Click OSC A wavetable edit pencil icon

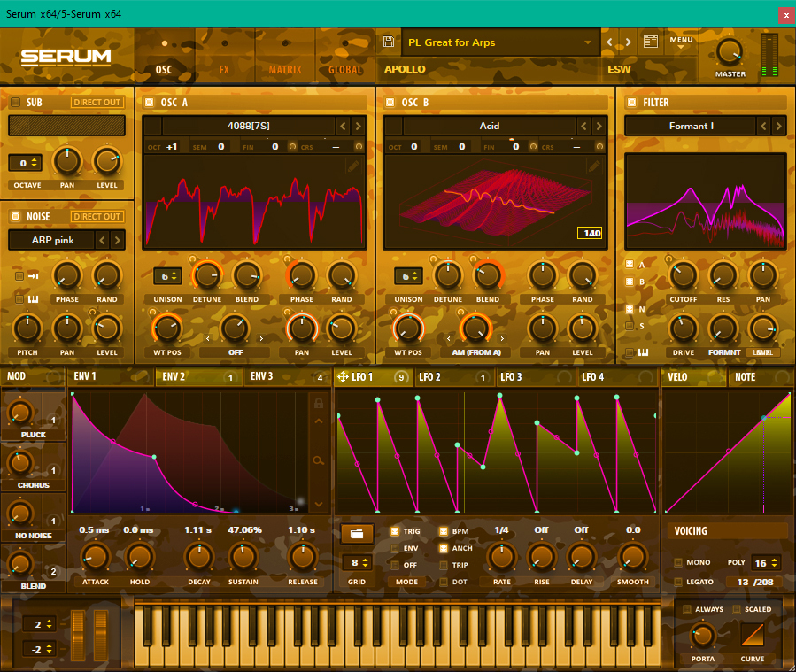(353, 166)
